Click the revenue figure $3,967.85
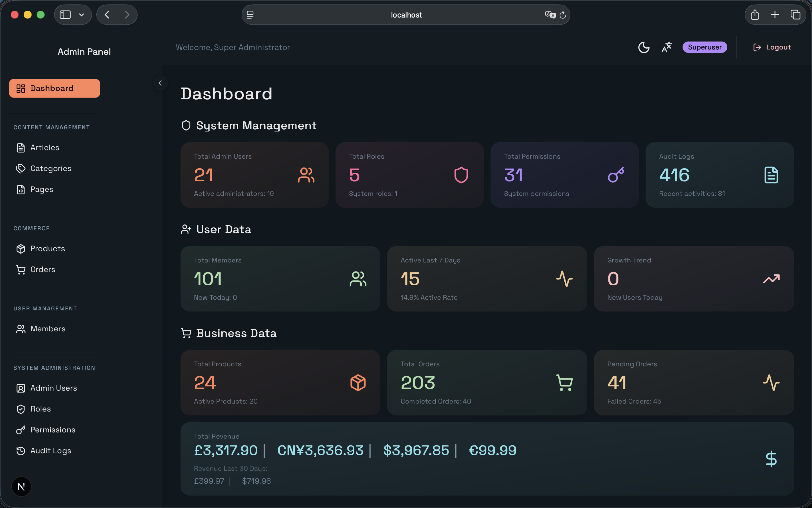This screenshot has height=508, width=812. pyautogui.click(x=416, y=451)
